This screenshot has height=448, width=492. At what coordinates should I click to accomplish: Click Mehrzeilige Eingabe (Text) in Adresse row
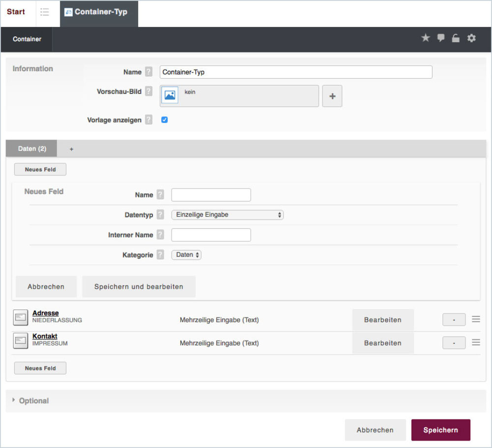(219, 320)
